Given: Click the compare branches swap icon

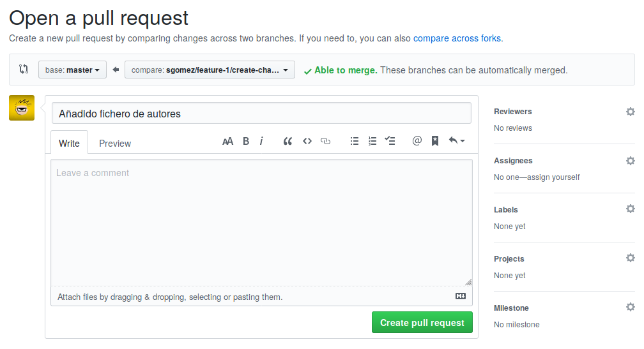Looking at the screenshot, I should (x=24, y=70).
